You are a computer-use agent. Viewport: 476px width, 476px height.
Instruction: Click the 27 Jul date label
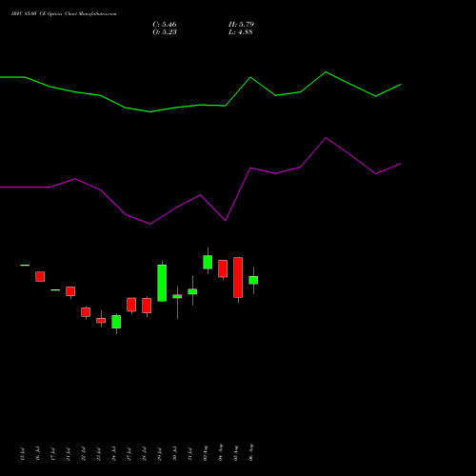(129, 454)
